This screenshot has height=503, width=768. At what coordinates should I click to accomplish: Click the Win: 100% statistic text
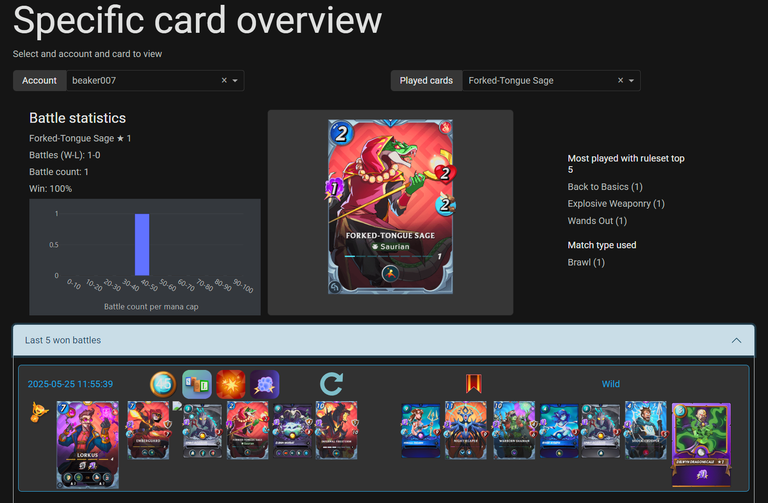coord(50,189)
